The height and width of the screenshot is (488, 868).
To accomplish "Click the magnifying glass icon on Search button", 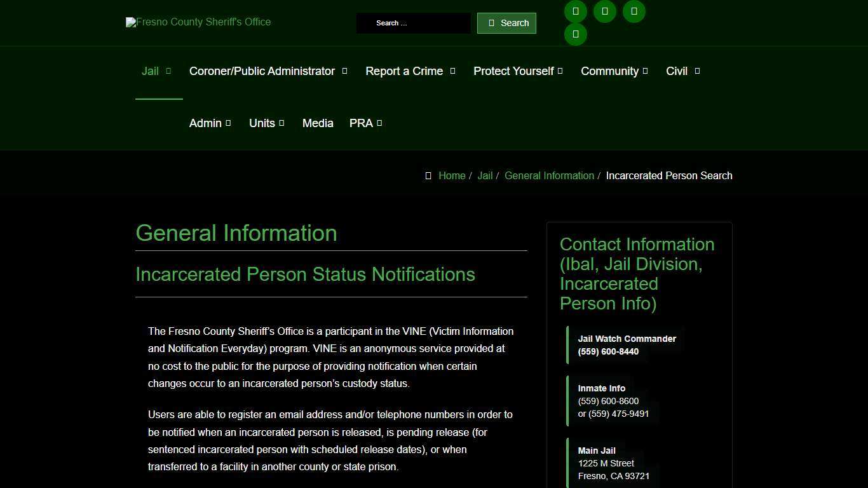I will point(491,23).
